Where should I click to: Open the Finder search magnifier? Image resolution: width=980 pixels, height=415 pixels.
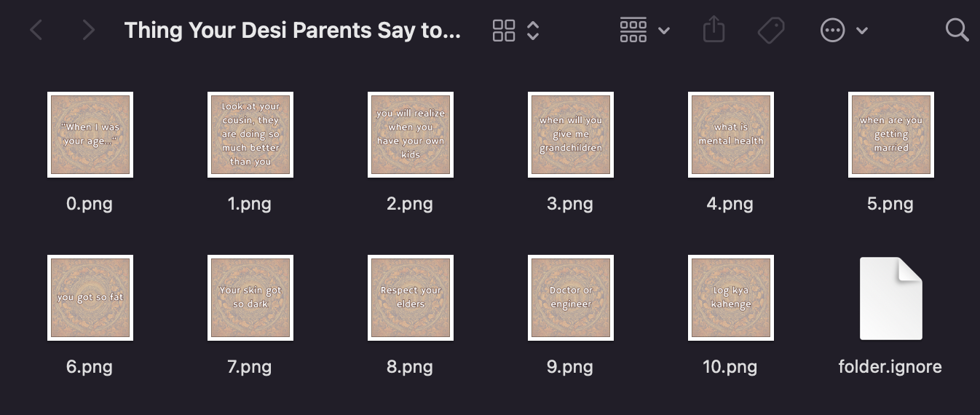coord(957,30)
